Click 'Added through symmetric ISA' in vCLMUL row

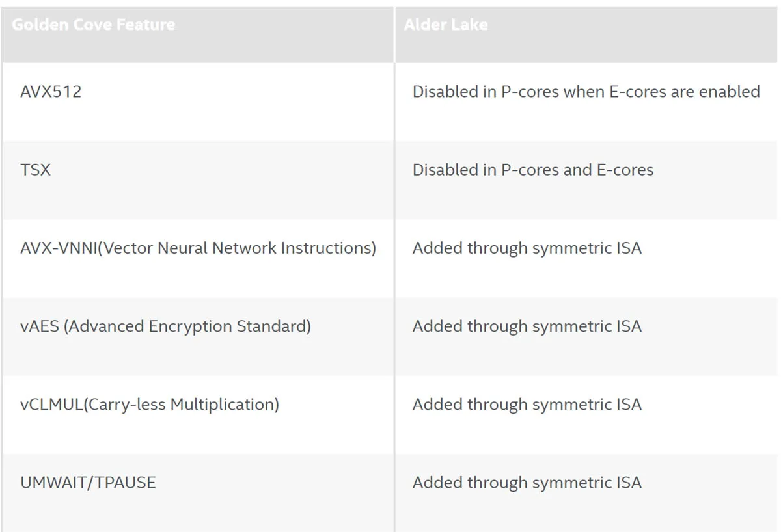[x=527, y=405]
